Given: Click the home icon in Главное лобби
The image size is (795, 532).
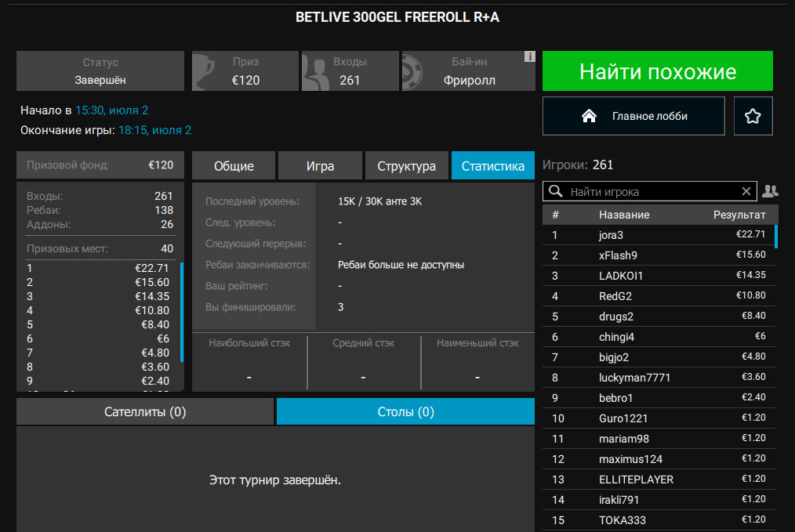Looking at the screenshot, I should [589, 116].
